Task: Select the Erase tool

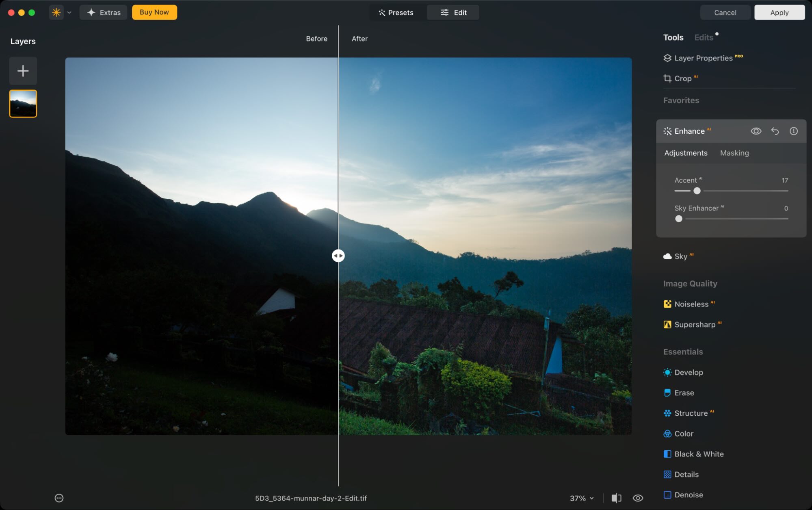Action: click(684, 393)
